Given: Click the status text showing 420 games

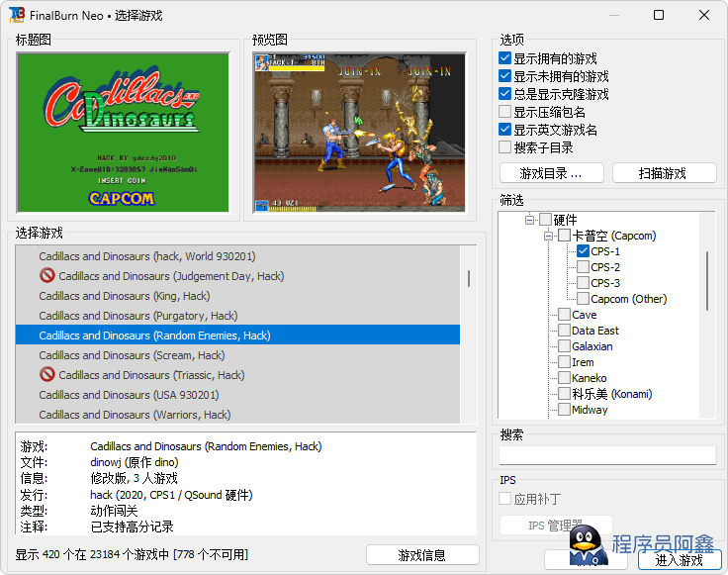Looking at the screenshot, I should point(132,554).
